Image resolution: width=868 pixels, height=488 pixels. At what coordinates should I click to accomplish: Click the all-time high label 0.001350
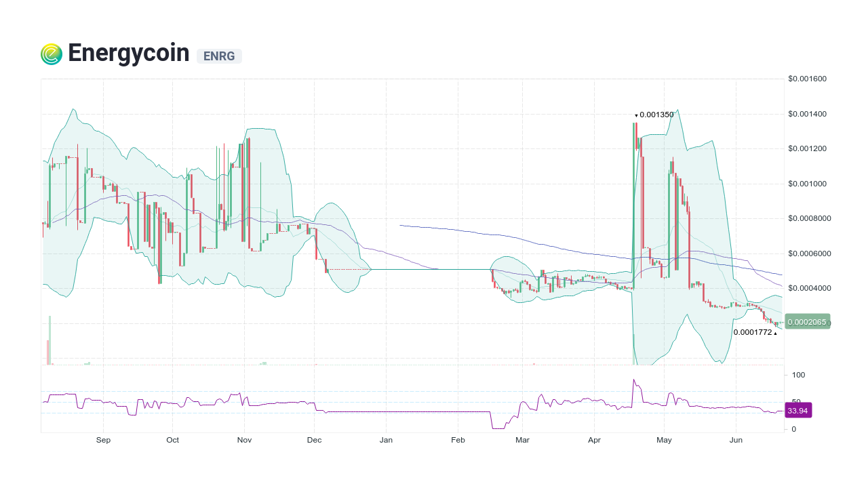(x=656, y=115)
